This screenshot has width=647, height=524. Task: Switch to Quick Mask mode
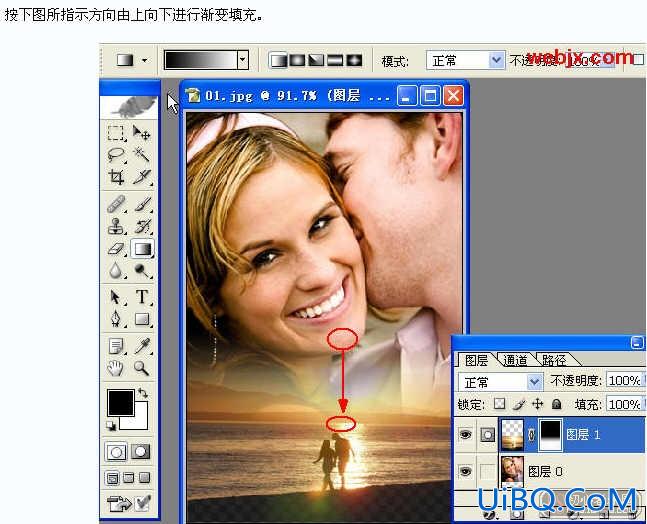140,452
